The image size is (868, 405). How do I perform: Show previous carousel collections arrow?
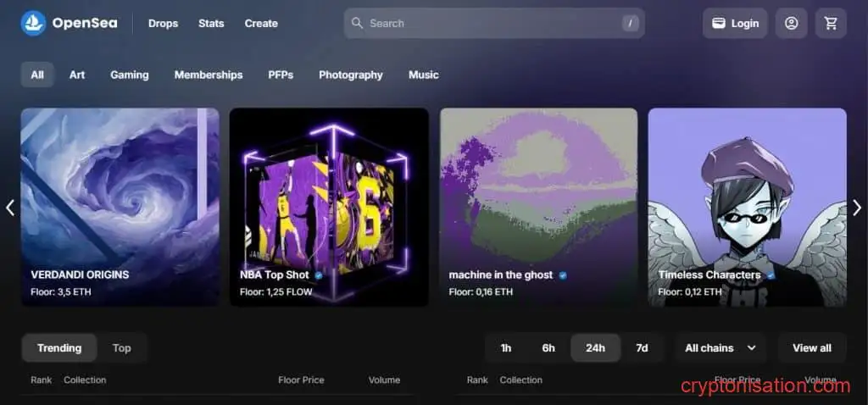click(10, 208)
